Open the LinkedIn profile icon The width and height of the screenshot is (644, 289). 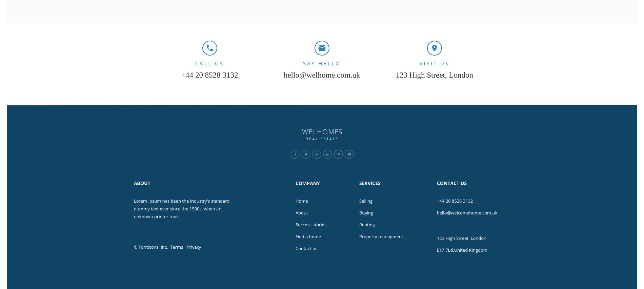[327, 154]
